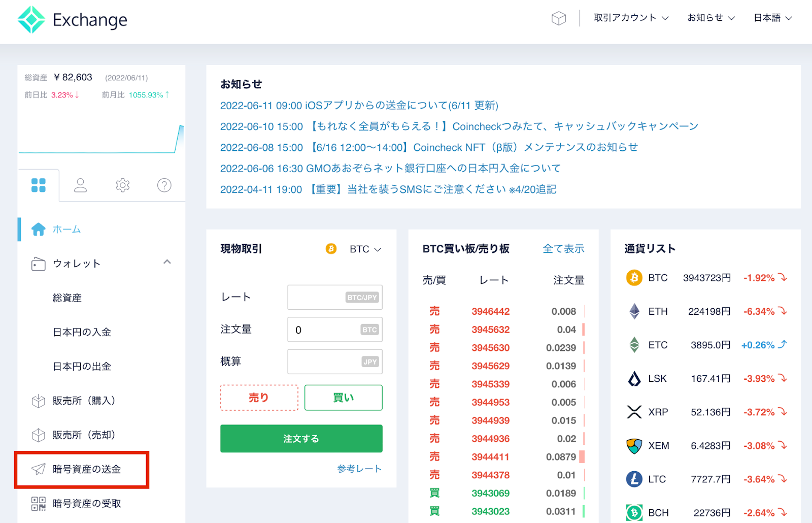Click the ETH Ethereum icon
The image size is (812, 523).
coord(634,311)
